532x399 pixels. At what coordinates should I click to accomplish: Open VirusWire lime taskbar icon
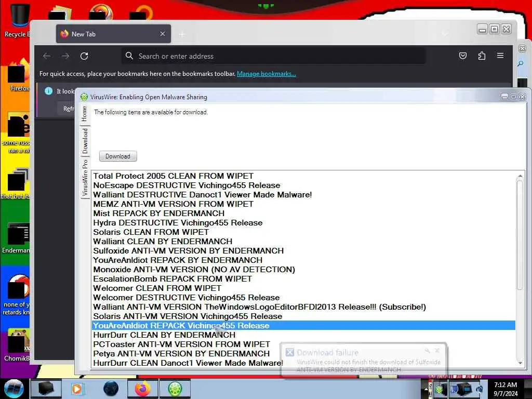175,389
